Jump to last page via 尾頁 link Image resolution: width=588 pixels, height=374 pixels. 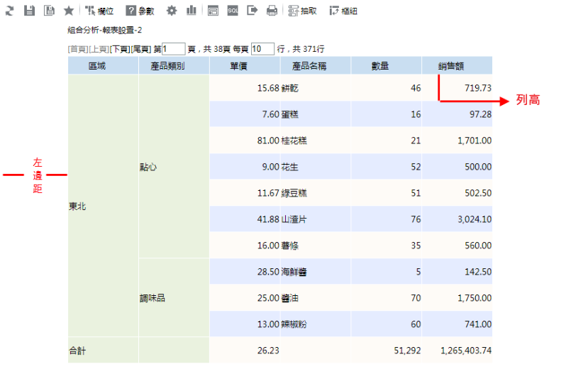click(141, 49)
